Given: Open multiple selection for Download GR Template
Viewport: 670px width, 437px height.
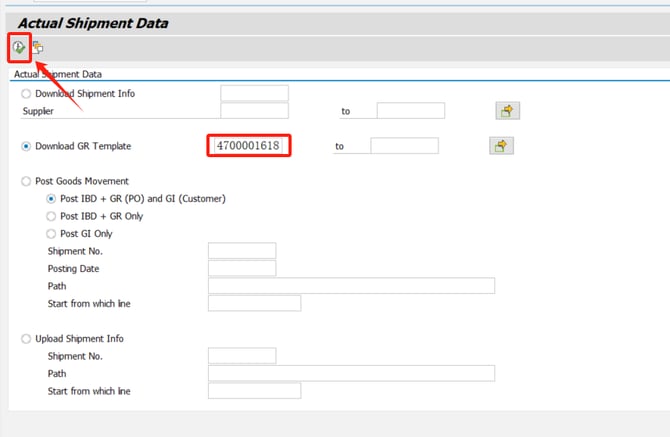Looking at the screenshot, I should 501,146.
